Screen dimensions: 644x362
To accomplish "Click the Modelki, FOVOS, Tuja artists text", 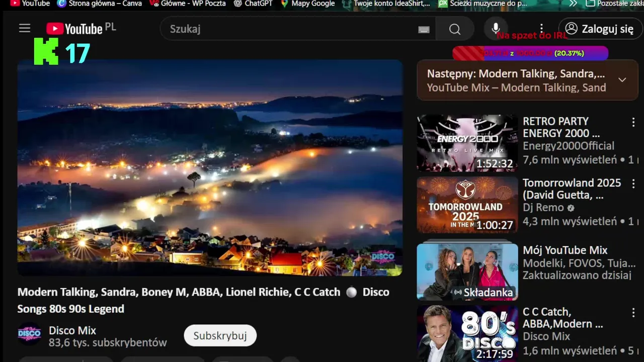I will [x=579, y=263].
